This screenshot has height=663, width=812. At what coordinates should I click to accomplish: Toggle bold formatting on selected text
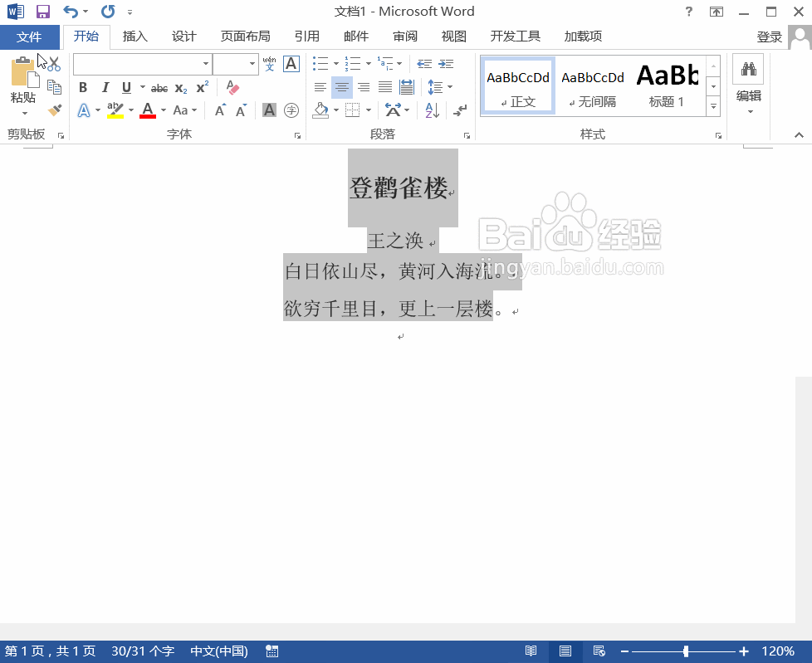tap(82, 87)
